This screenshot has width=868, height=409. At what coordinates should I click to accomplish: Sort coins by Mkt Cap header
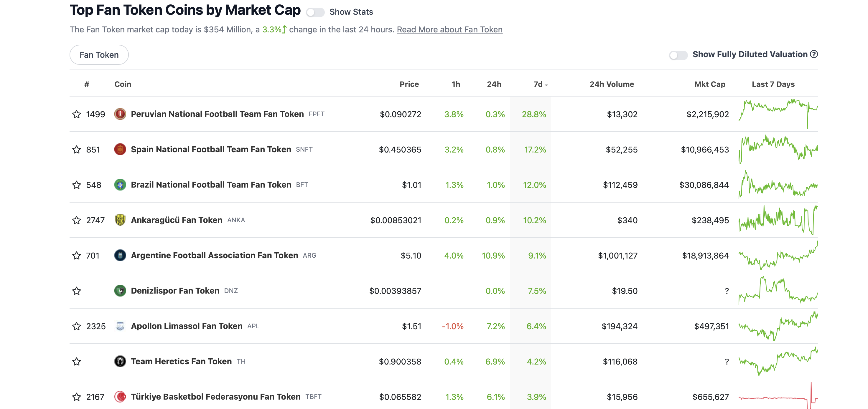(710, 84)
